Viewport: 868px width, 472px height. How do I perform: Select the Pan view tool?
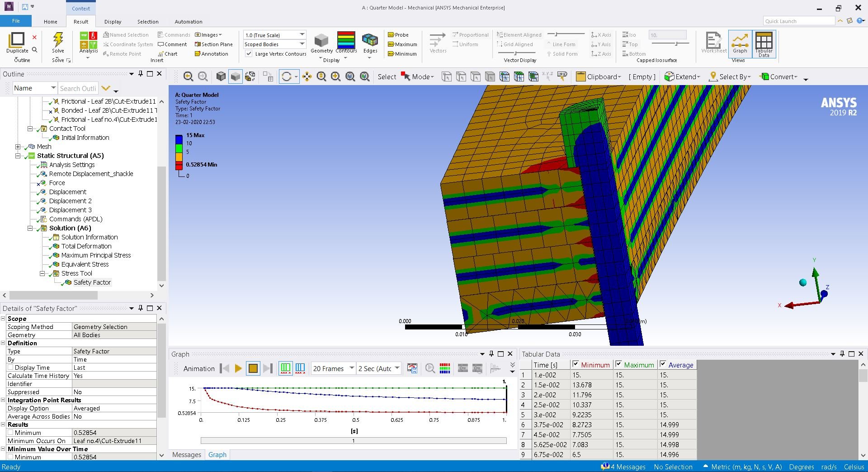coord(307,77)
